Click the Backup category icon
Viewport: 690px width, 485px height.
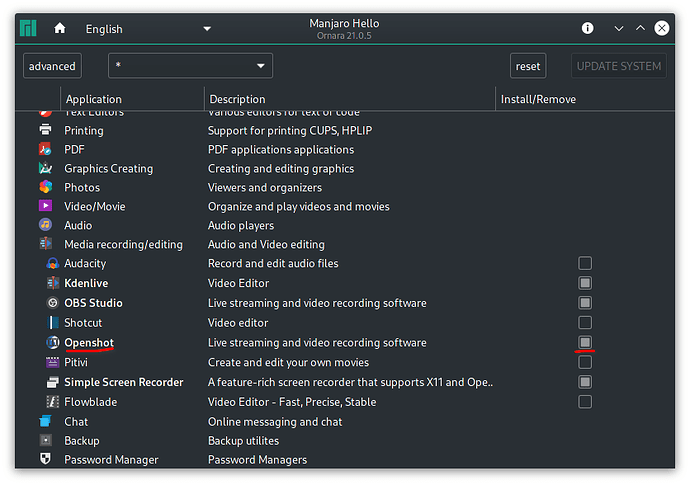point(45,440)
